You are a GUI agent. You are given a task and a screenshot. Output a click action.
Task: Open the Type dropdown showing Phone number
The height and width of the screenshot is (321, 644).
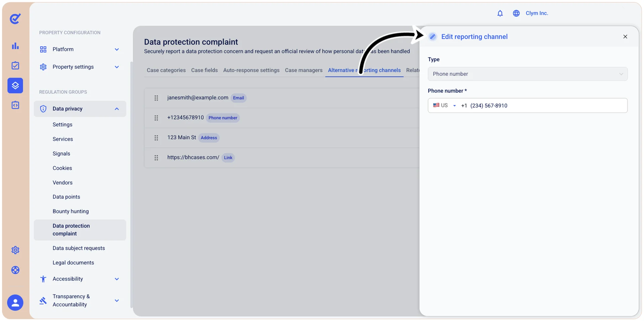(527, 74)
